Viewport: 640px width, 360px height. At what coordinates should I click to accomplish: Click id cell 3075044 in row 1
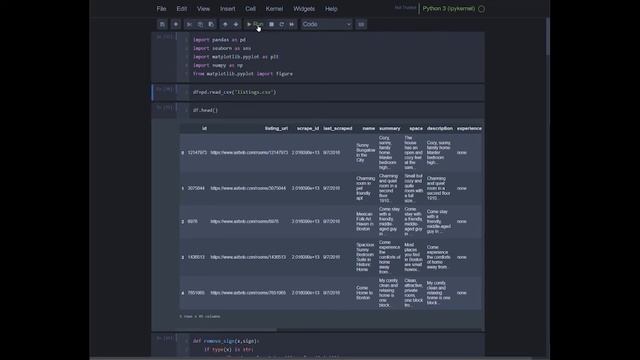[196, 189]
